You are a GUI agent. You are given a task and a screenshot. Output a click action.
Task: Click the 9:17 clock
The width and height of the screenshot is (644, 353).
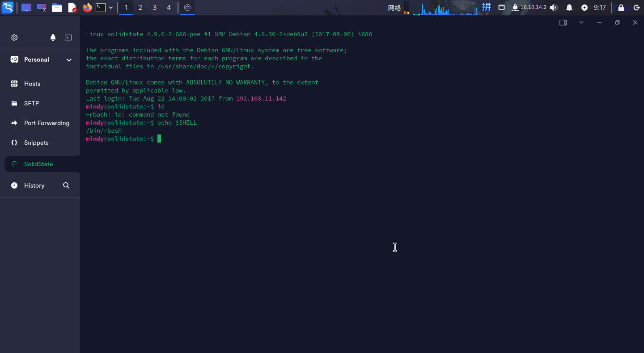point(600,8)
